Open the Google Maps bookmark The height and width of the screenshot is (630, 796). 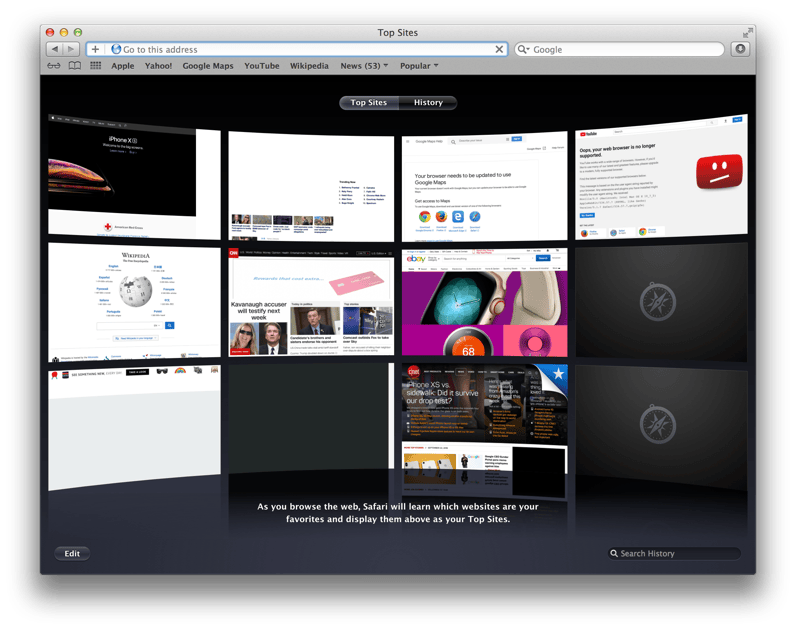tap(208, 65)
